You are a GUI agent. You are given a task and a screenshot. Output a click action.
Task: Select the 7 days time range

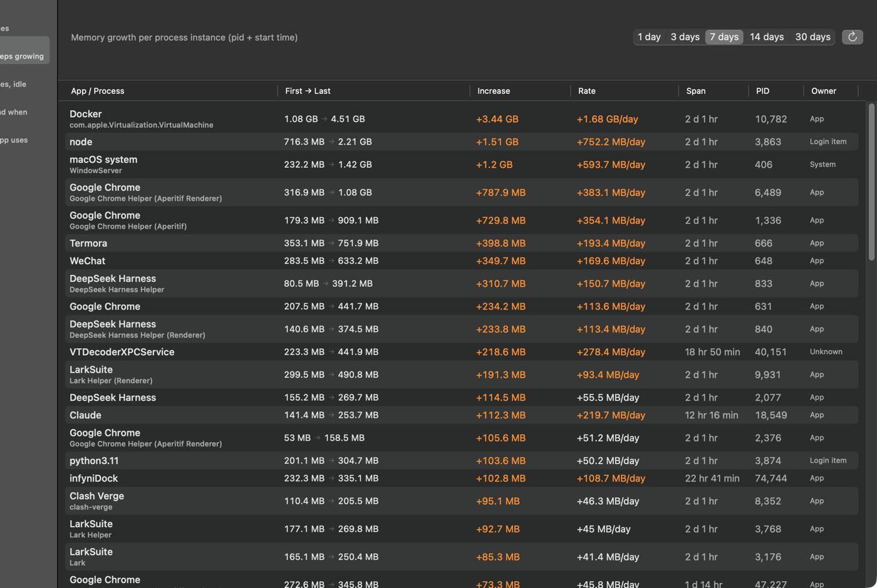coord(724,37)
